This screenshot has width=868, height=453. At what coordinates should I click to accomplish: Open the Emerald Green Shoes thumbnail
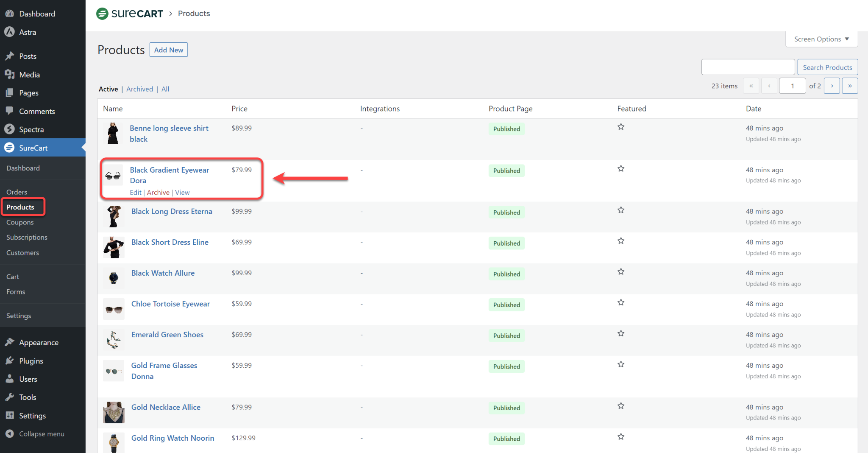click(x=114, y=340)
